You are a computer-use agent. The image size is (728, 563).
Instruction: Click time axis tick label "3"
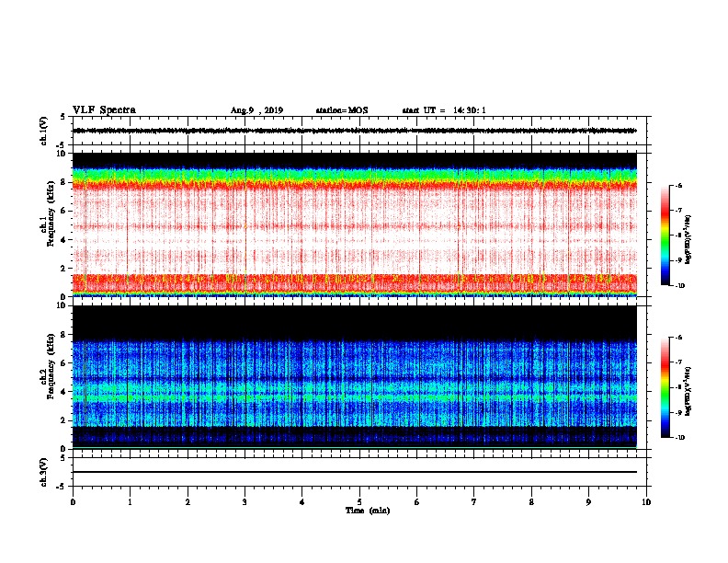[245, 502]
